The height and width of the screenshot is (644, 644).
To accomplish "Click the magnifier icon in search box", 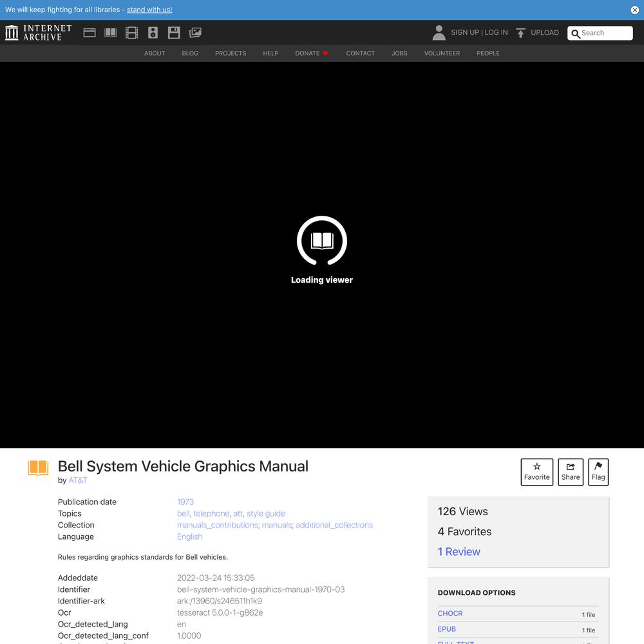I will pos(576,33).
